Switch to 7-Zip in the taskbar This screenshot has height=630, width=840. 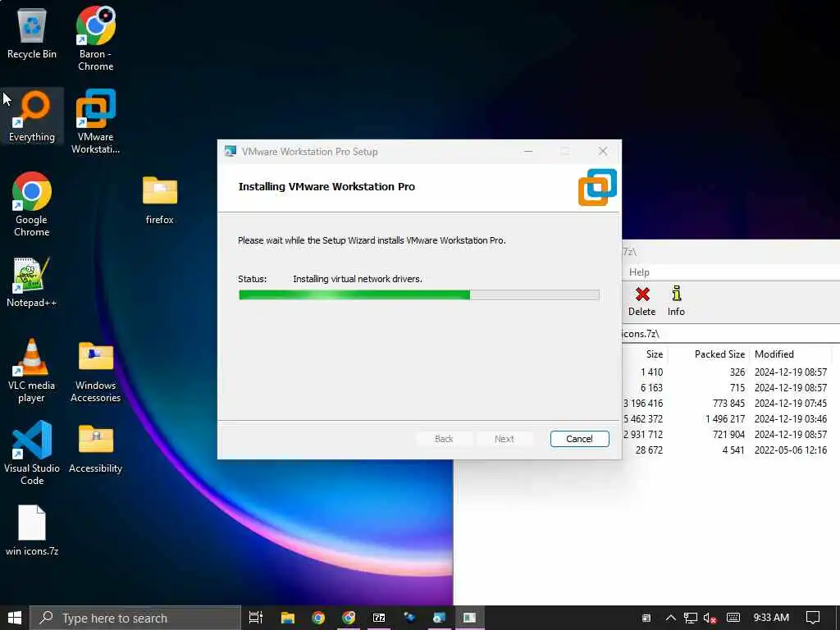tap(379, 618)
